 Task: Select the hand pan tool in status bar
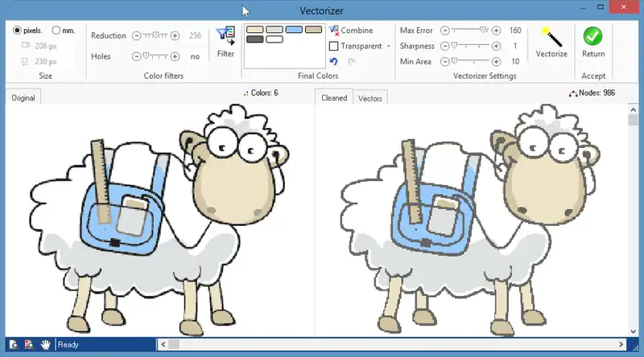[46, 345]
